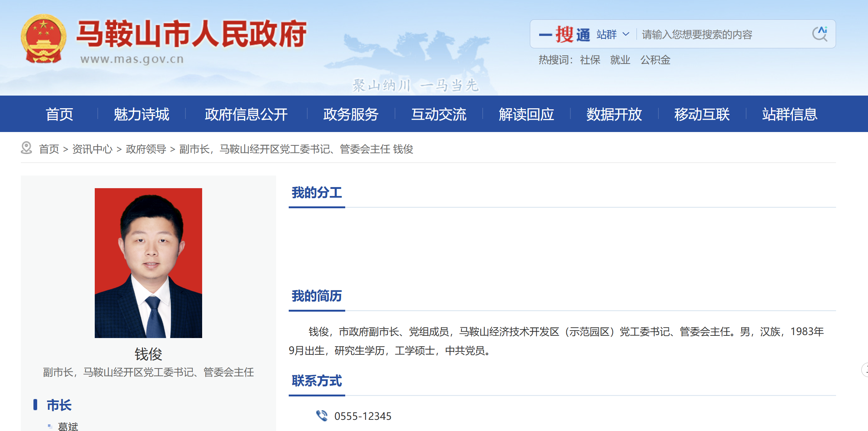Click the chevron arrow next to 站群
The height and width of the screenshot is (431, 868).
tap(626, 34)
